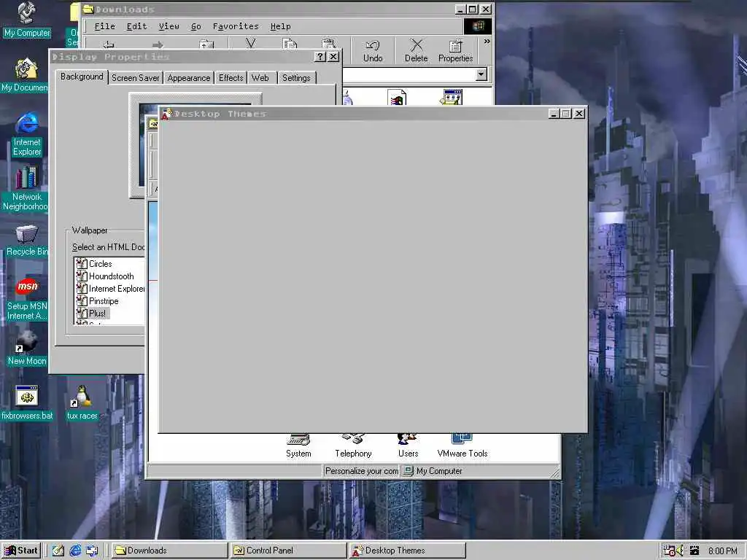Switch to the Appearance tab
This screenshot has width=747, height=560.
[x=189, y=77]
